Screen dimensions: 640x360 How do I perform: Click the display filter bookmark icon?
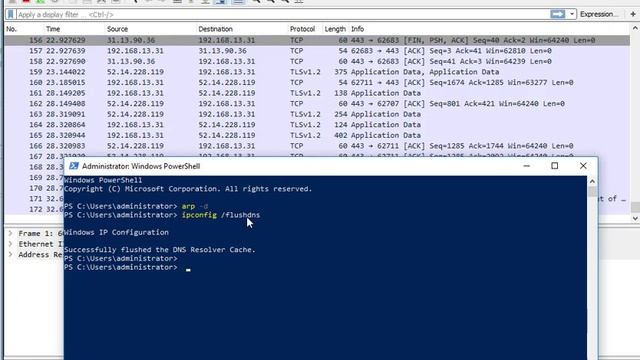[11, 14]
